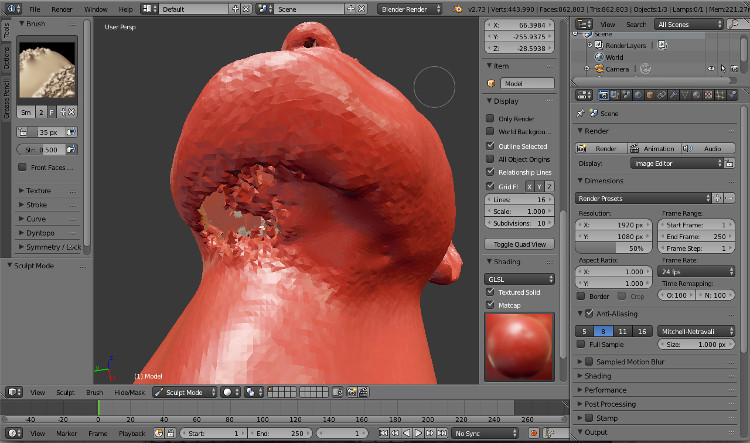This screenshot has width=750, height=443.
Task: Open the Sculpt Mode dropdown in viewport header
Action: click(x=185, y=392)
